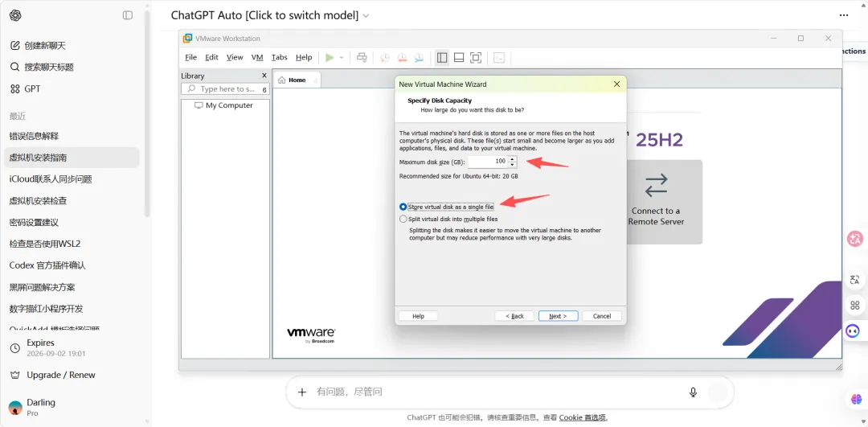
Task: Click the crown icon next to Upgrade / Renew
Action: (15, 375)
